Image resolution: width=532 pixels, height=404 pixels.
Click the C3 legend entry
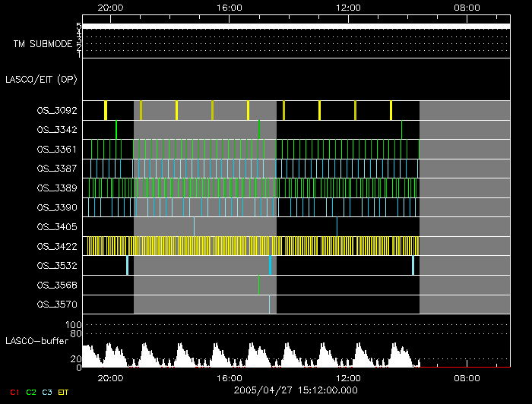[x=48, y=392]
